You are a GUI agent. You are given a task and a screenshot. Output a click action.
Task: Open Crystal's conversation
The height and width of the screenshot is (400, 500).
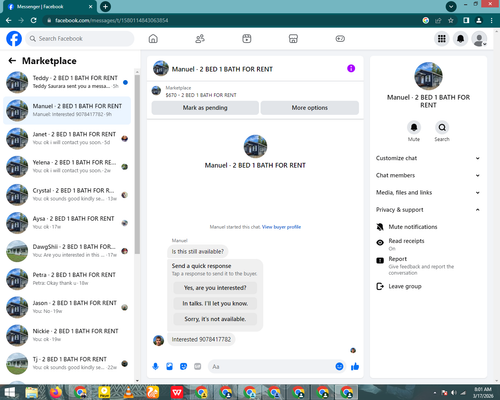point(67,195)
